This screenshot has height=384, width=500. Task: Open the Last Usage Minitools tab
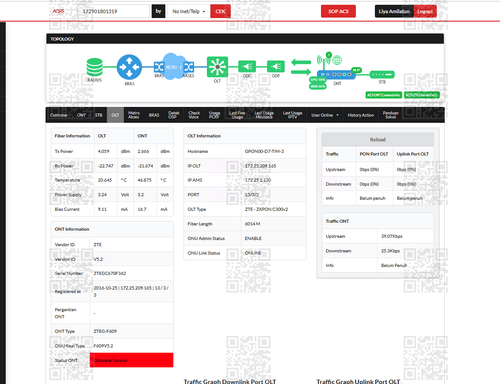pyautogui.click(x=264, y=115)
